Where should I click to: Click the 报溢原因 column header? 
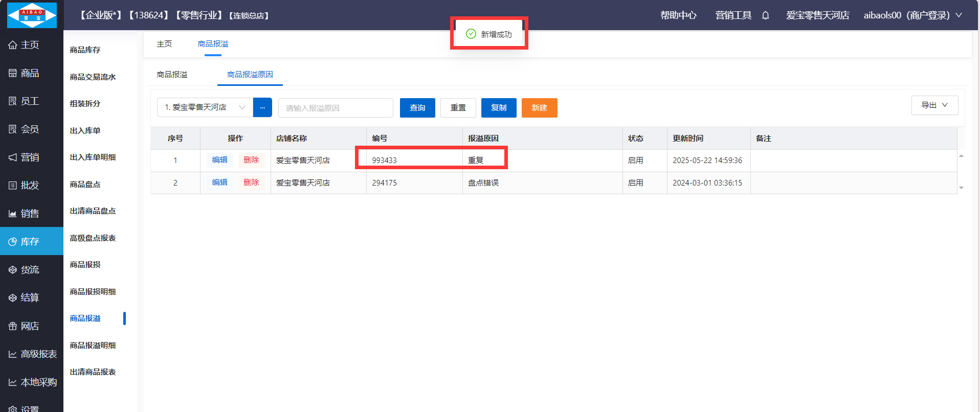pos(543,139)
